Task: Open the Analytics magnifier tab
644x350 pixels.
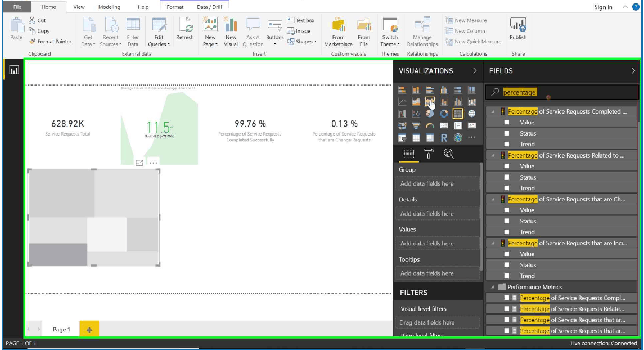Action: (448, 154)
